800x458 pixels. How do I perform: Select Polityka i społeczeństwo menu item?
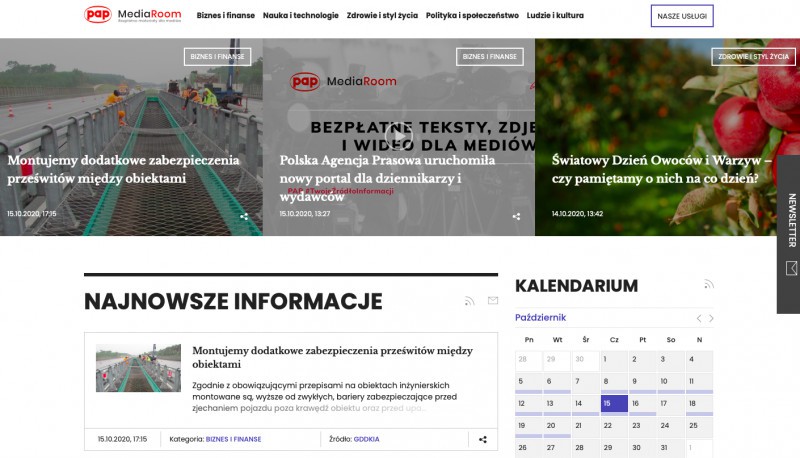point(472,16)
